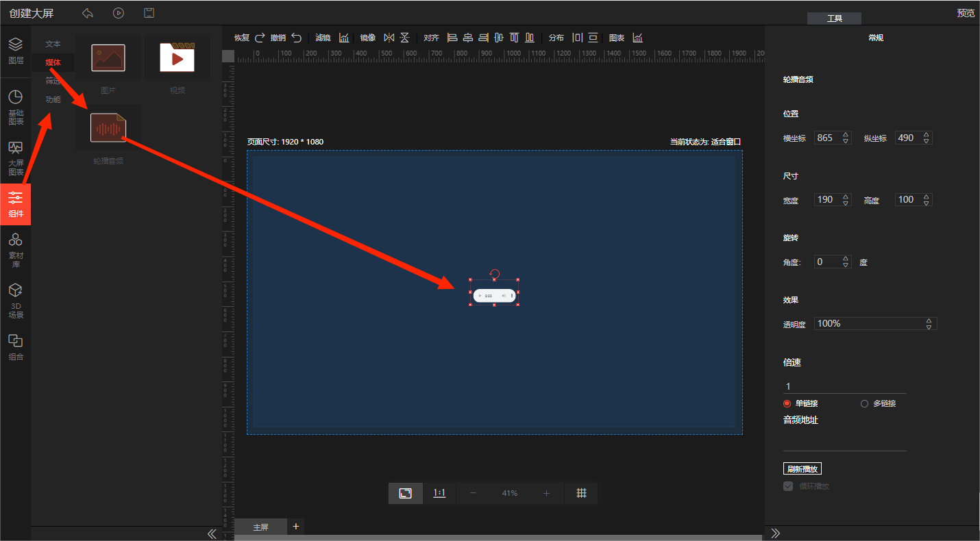
Task: Open the 工具 tools tab
Action: click(x=834, y=18)
